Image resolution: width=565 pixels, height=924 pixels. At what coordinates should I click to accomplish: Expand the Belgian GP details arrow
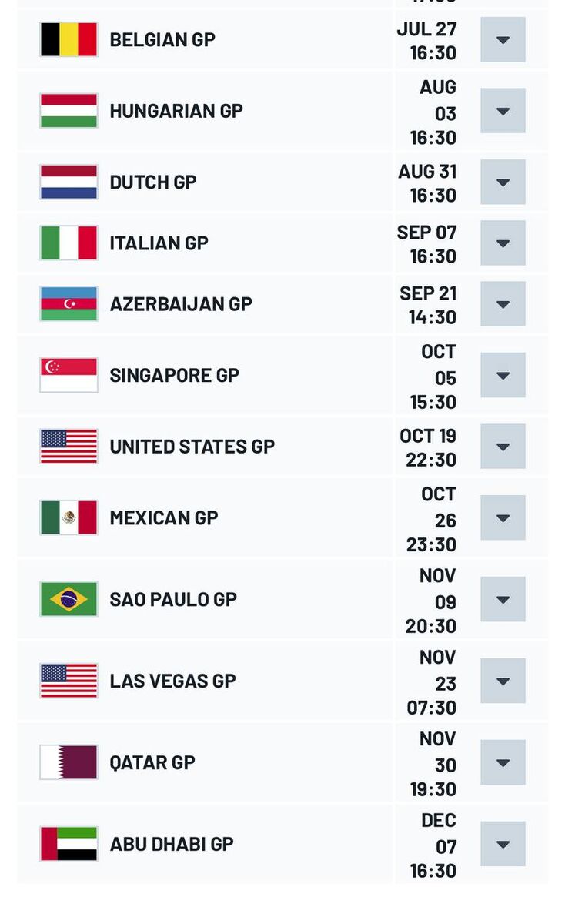coord(503,40)
